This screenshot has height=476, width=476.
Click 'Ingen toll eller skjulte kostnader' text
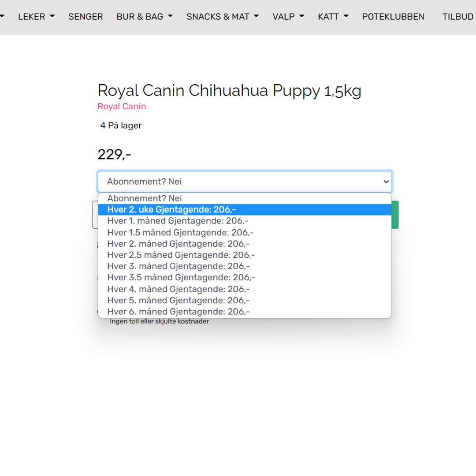coord(160,321)
